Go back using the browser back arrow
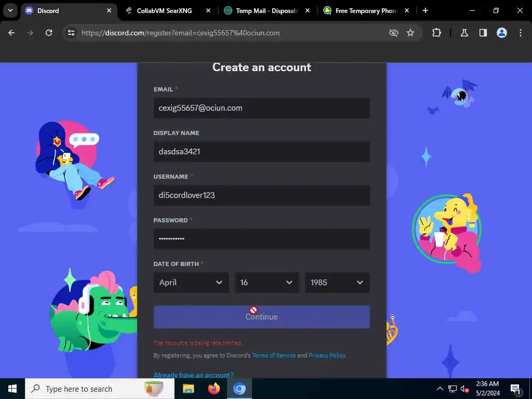Image resolution: width=532 pixels, height=399 pixels. coord(11,33)
